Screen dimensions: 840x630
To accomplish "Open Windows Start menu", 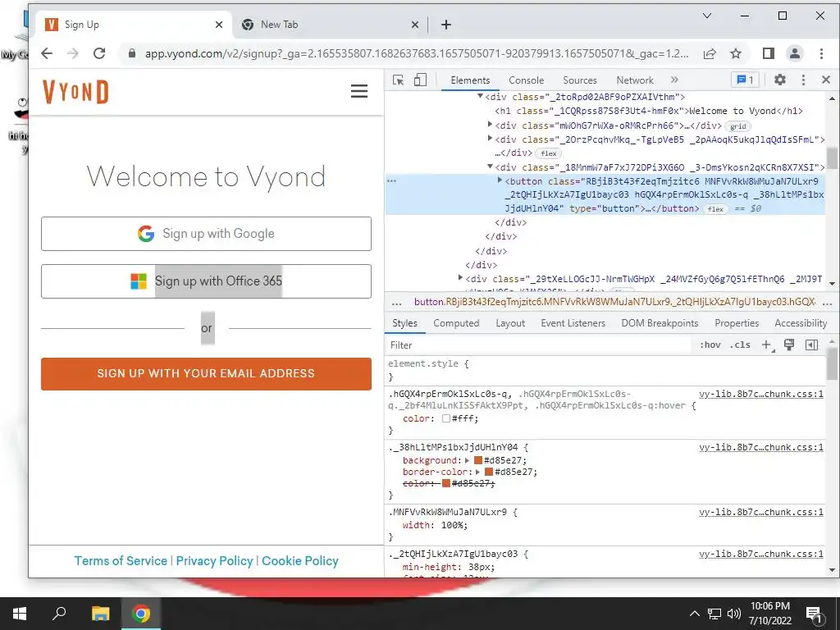I will (x=20, y=614).
